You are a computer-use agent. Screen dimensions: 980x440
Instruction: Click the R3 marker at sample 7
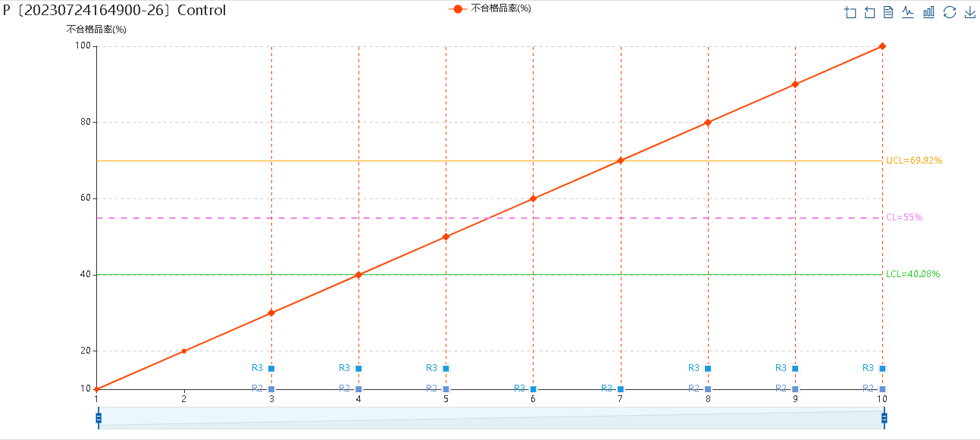pyautogui.click(x=621, y=389)
